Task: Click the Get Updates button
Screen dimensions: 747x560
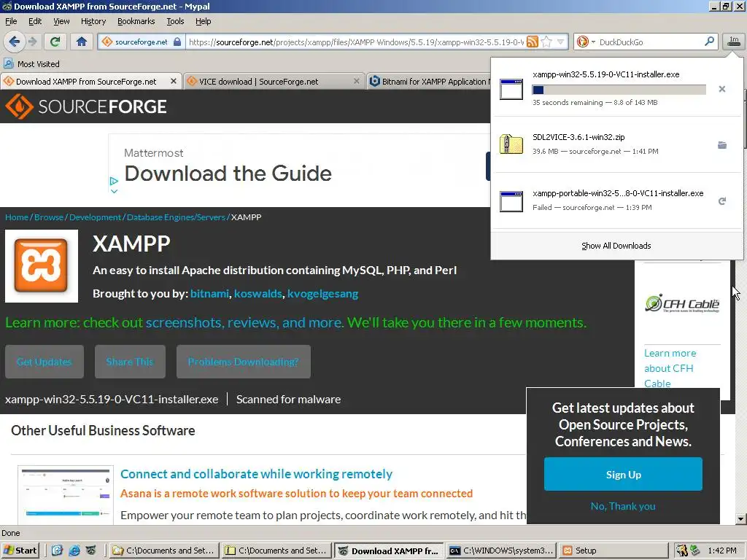Action: point(44,362)
